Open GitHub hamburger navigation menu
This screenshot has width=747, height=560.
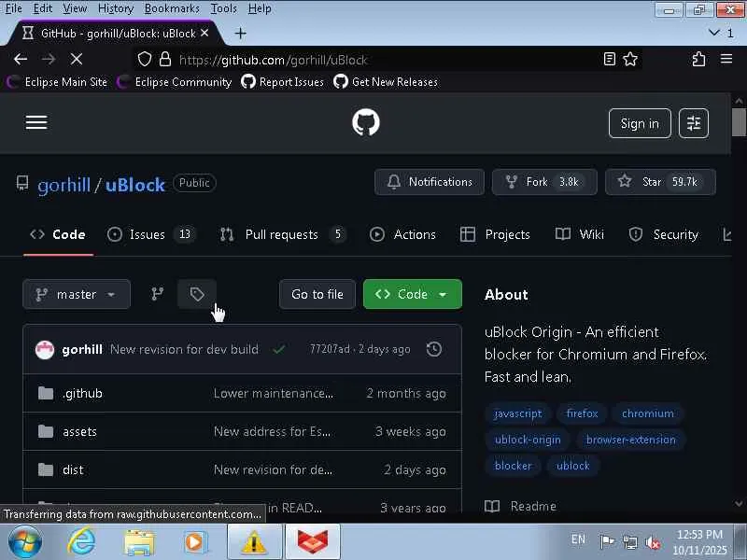point(36,122)
